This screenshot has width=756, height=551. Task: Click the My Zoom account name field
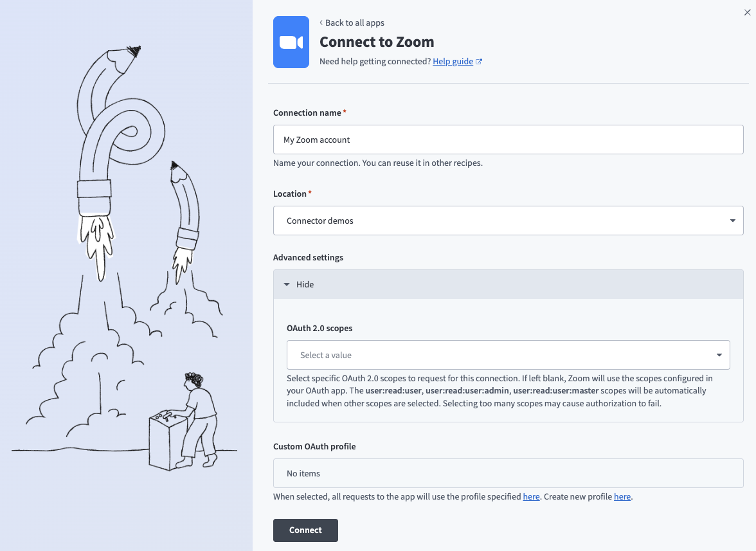[x=508, y=139]
